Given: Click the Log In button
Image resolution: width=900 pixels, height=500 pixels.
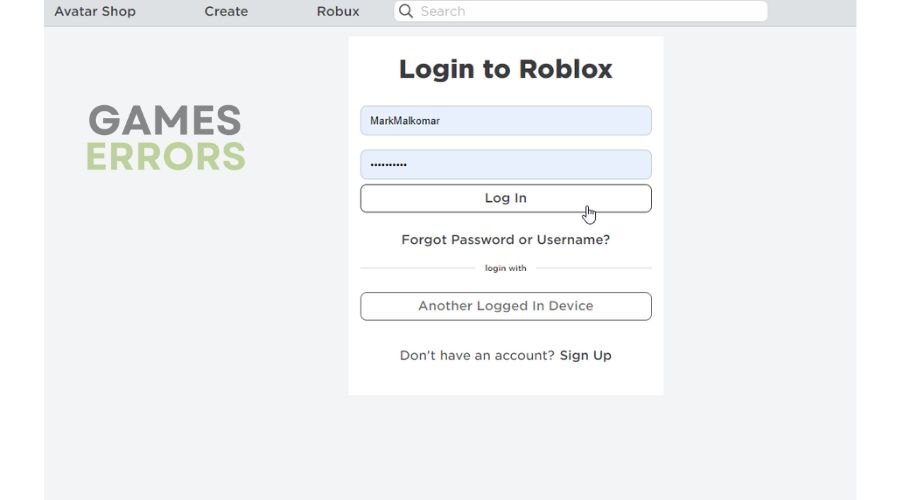Looking at the screenshot, I should [x=506, y=198].
